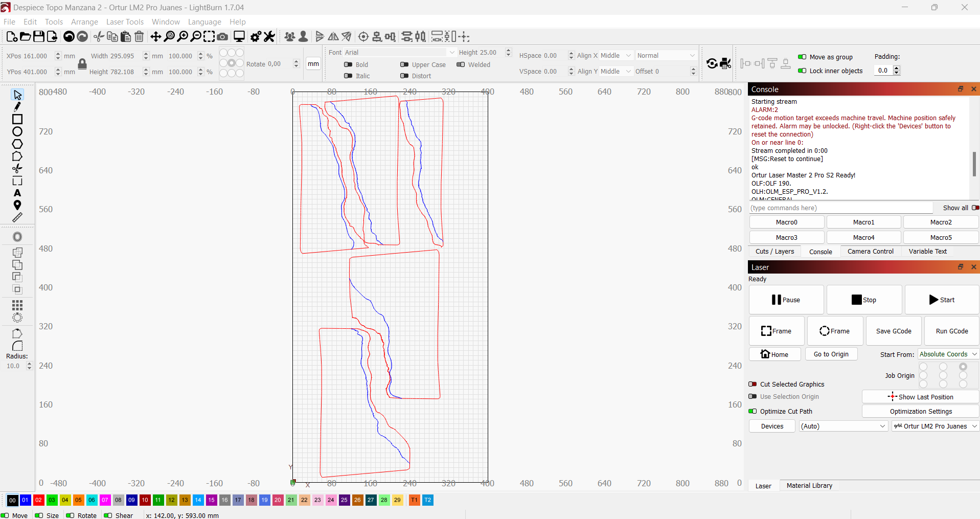The width and height of the screenshot is (980, 519).
Task: Toggle aspect ratio lock icon
Action: [x=82, y=64]
